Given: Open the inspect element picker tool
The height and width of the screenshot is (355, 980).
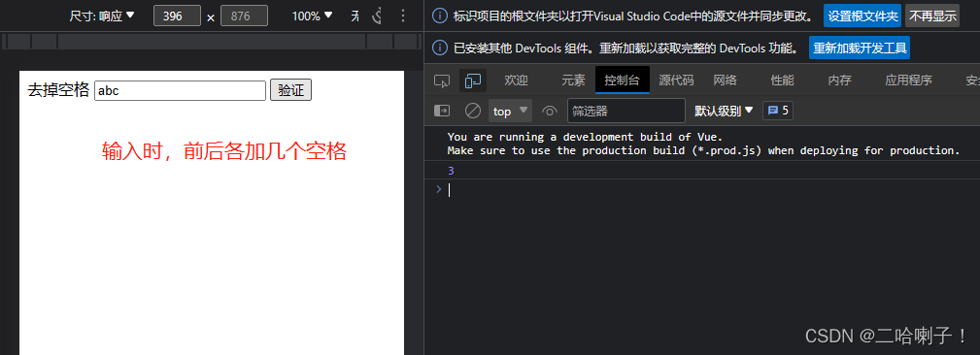Looking at the screenshot, I should click(442, 81).
